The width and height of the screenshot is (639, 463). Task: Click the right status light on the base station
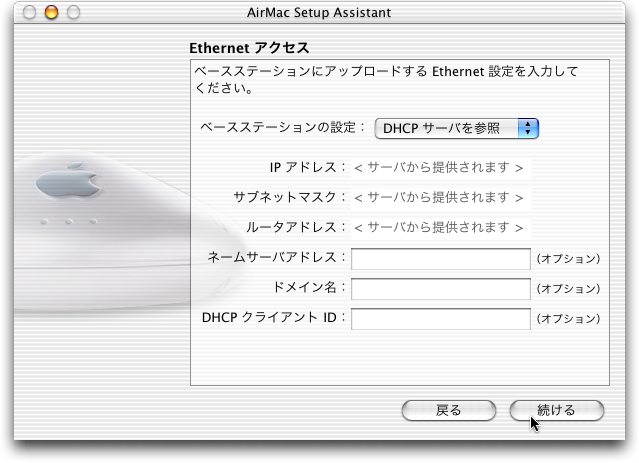[x=93, y=222]
